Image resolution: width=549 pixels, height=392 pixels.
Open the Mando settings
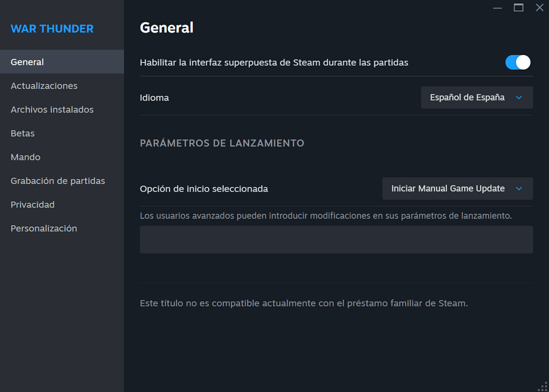25,157
